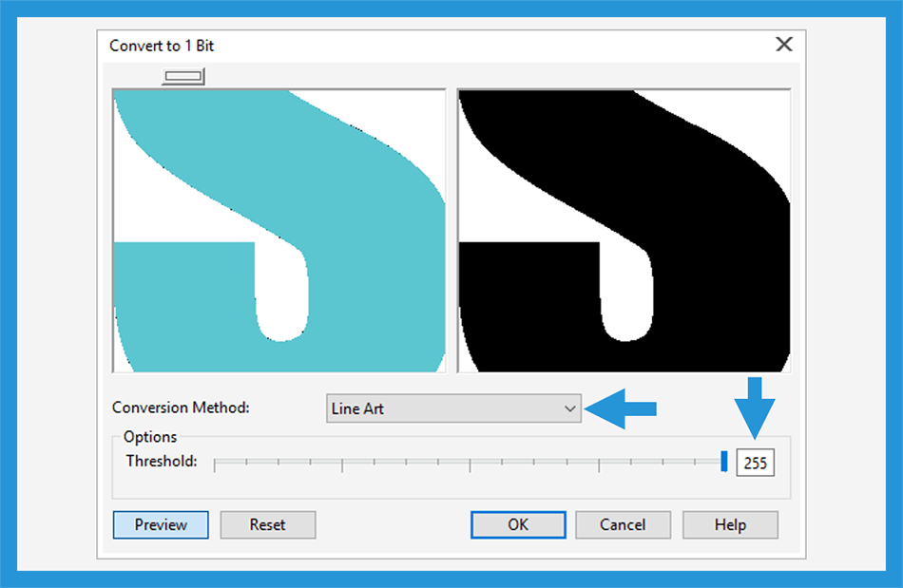903x588 pixels.
Task: Click the Reset button
Action: pos(268,524)
